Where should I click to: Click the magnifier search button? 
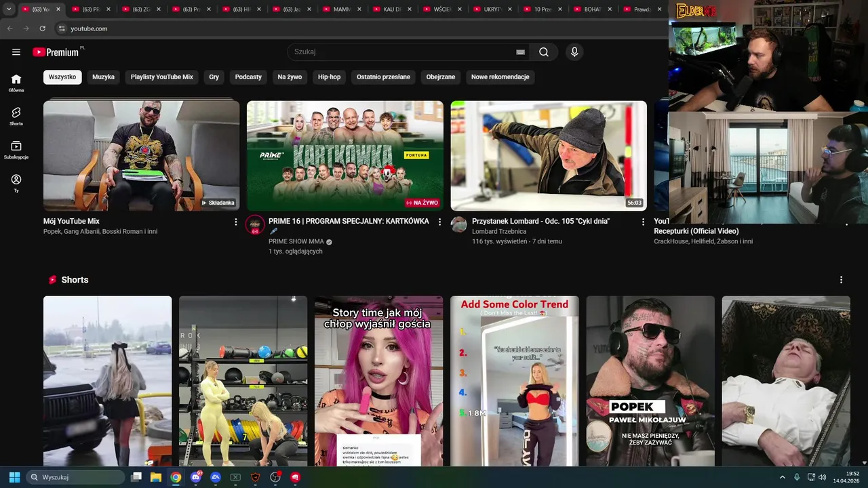pos(544,52)
